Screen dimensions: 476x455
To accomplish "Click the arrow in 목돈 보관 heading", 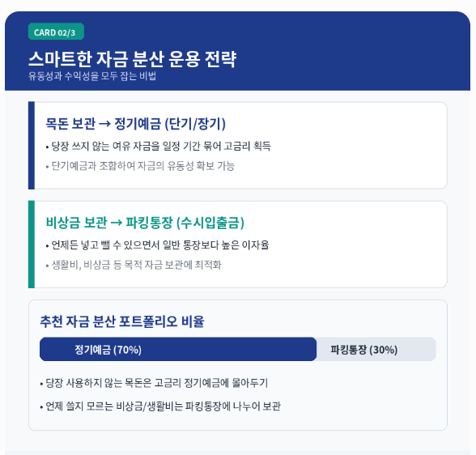I will pyautogui.click(x=104, y=124).
